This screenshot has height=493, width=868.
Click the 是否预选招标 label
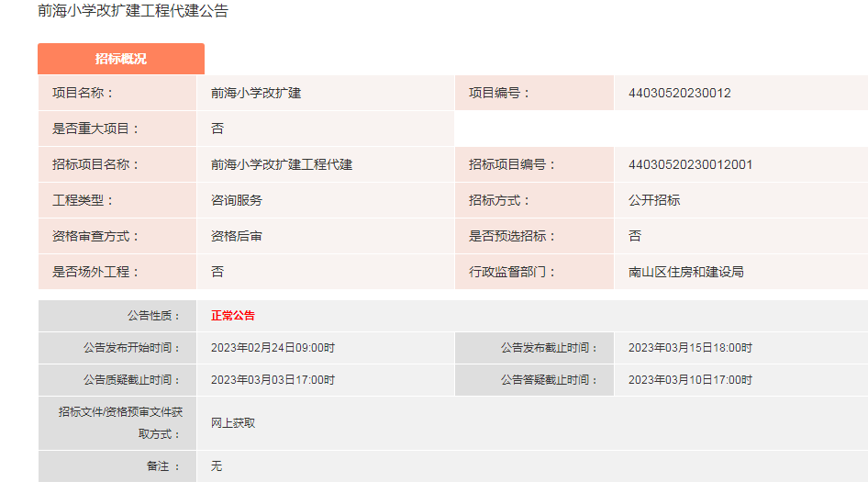coord(512,236)
